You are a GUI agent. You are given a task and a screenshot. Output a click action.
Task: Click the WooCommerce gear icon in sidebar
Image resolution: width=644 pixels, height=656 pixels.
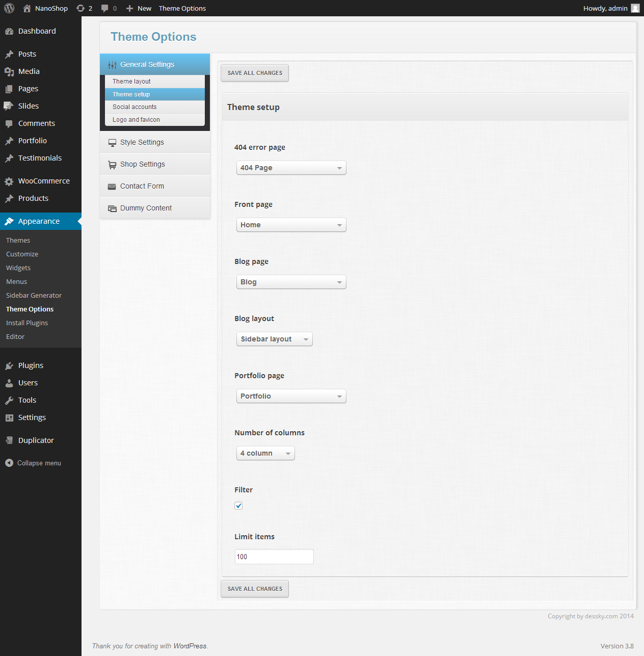[x=9, y=181]
